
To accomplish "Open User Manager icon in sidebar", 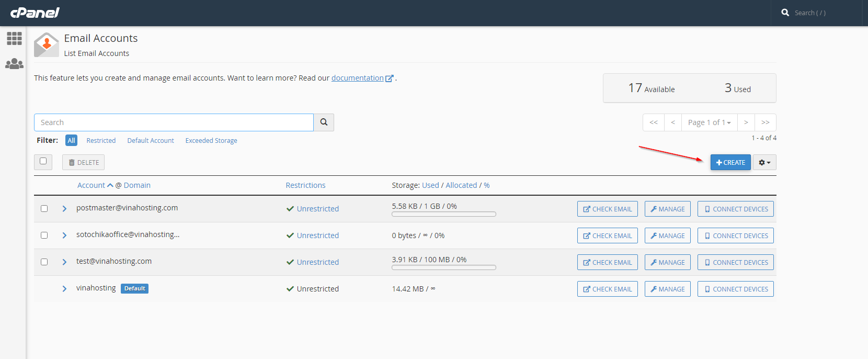I will click(14, 64).
